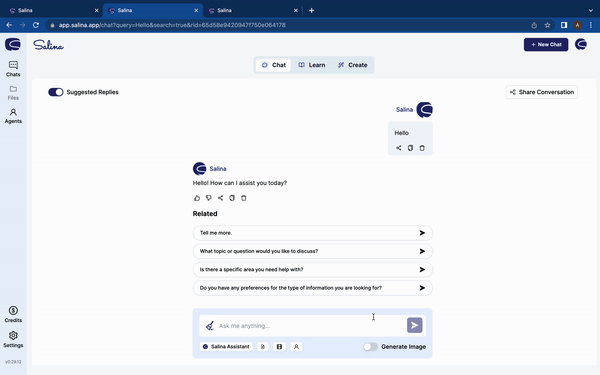The image size is (600, 375).
Task: Open the Chats sidebar section
Action: (x=13, y=69)
